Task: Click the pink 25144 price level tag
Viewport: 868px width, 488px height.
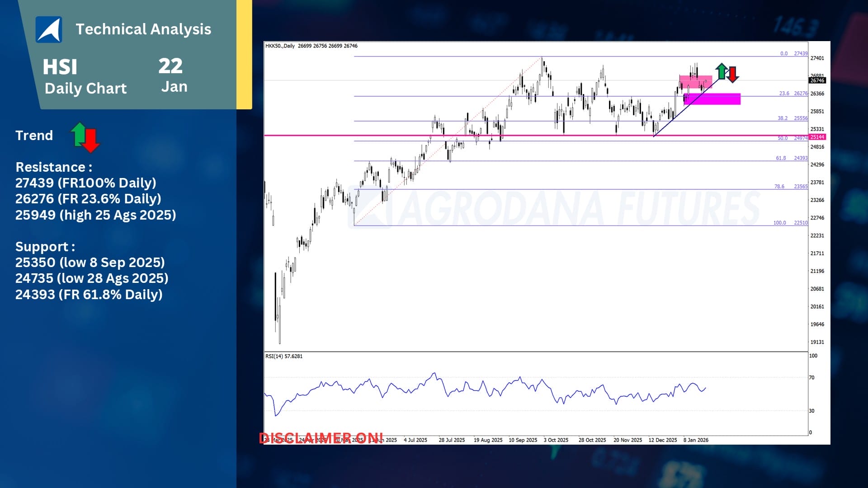Action: tap(817, 137)
